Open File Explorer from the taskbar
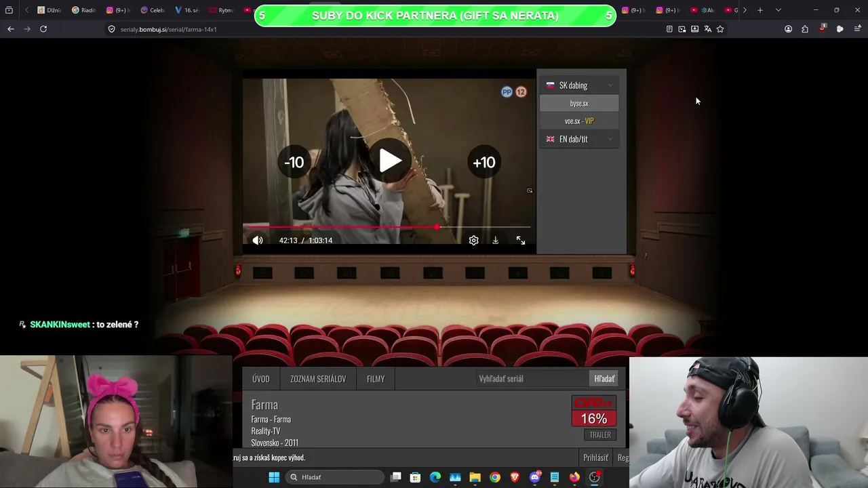Image resolution: width=868 pixels, height=488 pixels. pos(475,477)
